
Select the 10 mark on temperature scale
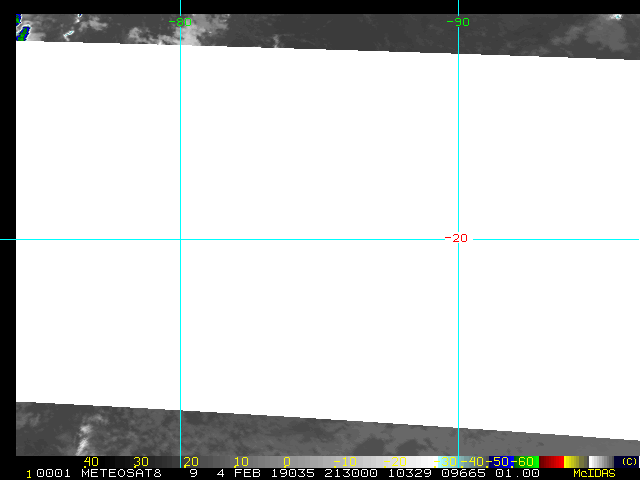(240, 461)
